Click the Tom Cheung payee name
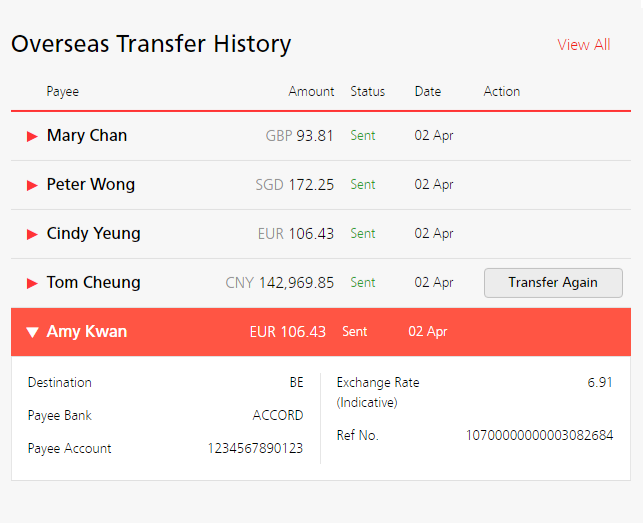643x523 pixels. [x=94, y=283]
